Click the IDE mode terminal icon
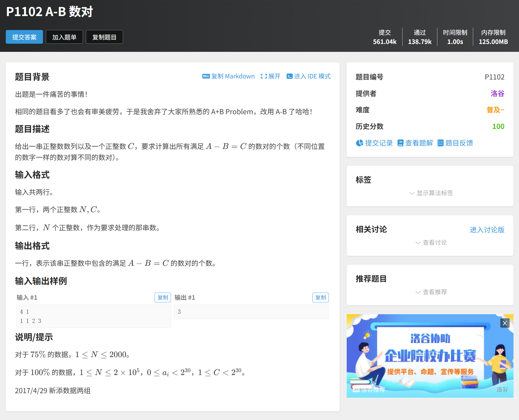The width and height of the screenshot is (519, 420). point(289,76)
